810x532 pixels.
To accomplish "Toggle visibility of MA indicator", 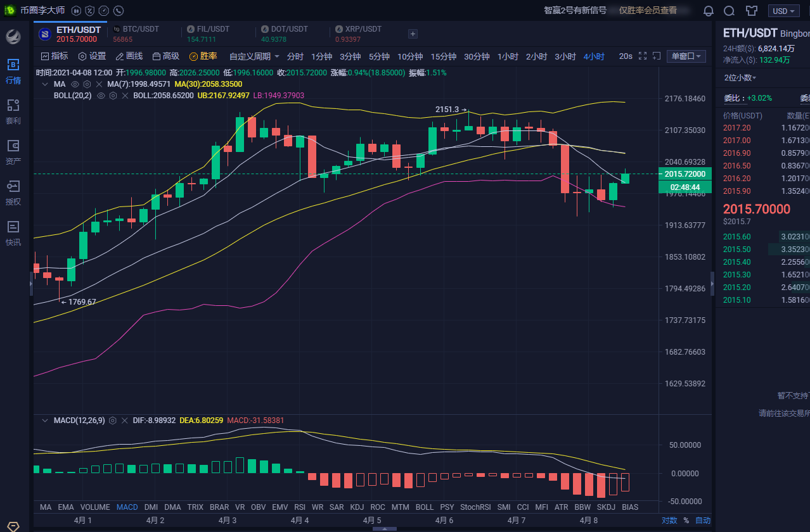I will pos(75,84).
